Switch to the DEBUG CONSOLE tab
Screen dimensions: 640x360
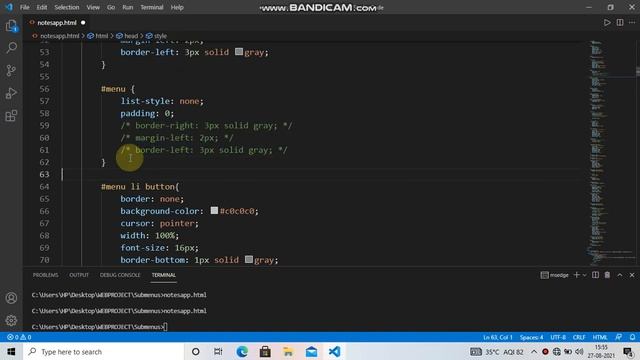(x=120, y=275)
